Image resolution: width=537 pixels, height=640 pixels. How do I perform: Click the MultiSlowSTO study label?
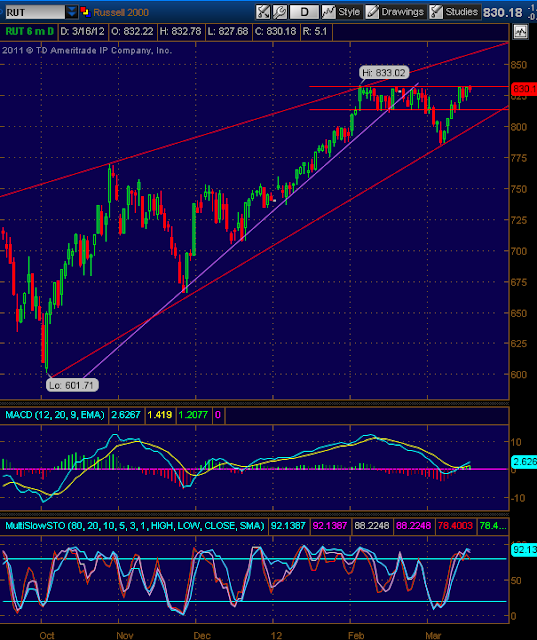[135, 526]
